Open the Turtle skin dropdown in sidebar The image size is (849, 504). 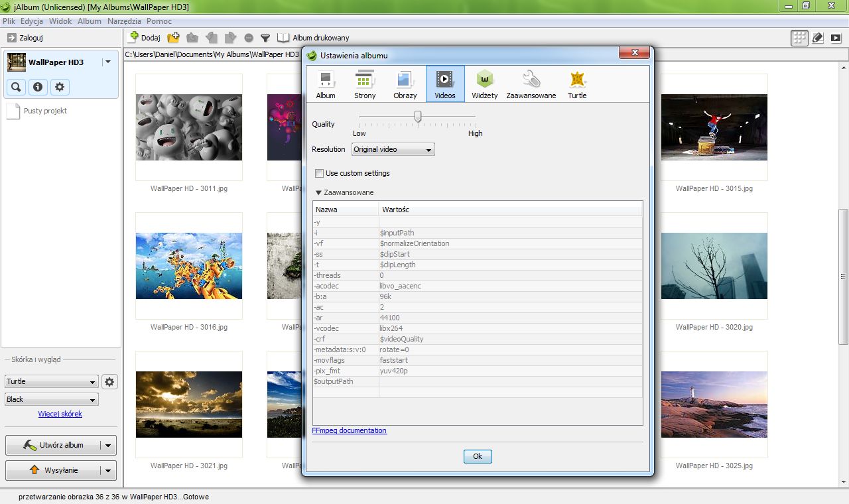pos(51,382)
